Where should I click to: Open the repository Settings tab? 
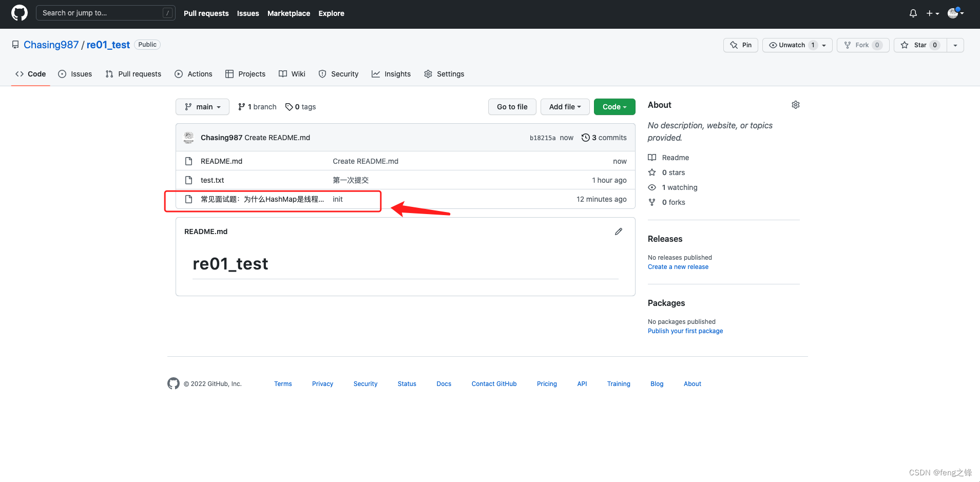pos(444,74)
